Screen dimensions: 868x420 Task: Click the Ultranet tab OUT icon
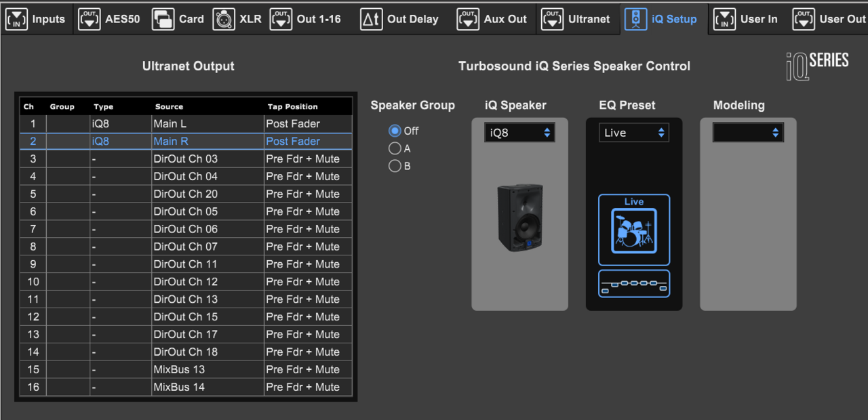click(552, 19)
